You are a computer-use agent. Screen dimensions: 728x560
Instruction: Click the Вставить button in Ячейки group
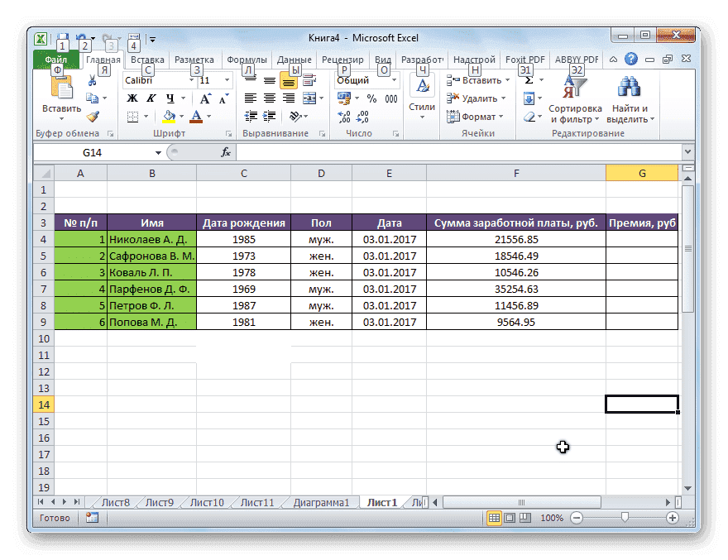pyautogui.click(x=472, y=79)
